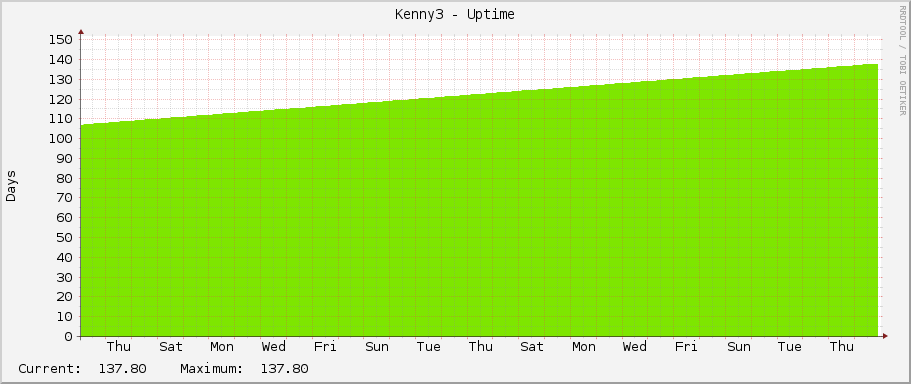Click the "80" tick label on the Days axis
This screenshot has width=911, height=384.
point(65,178)
